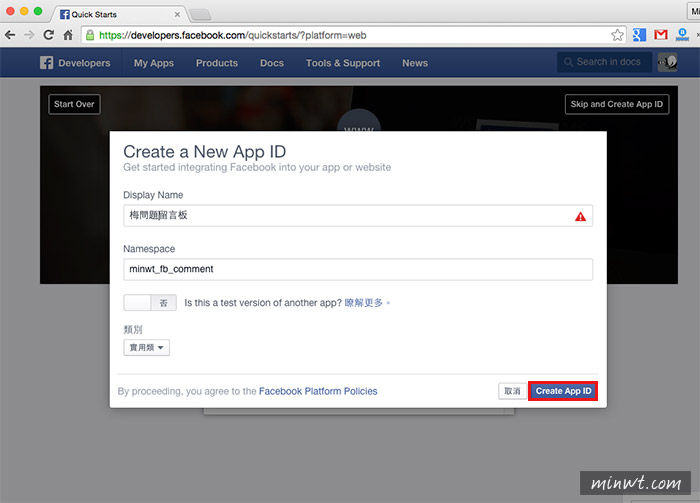Viewport: 700px width, 503px height.
Task: Toggle the test version switch
Action: tap(150, 303)
